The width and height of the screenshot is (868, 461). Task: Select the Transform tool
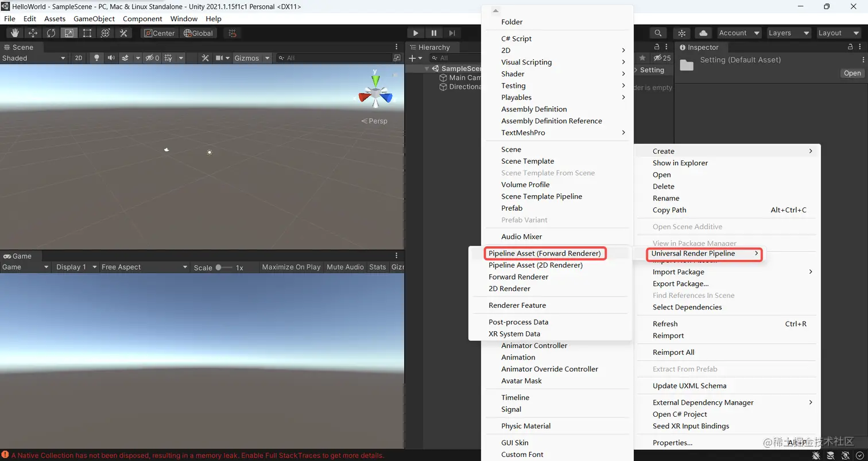105,33
